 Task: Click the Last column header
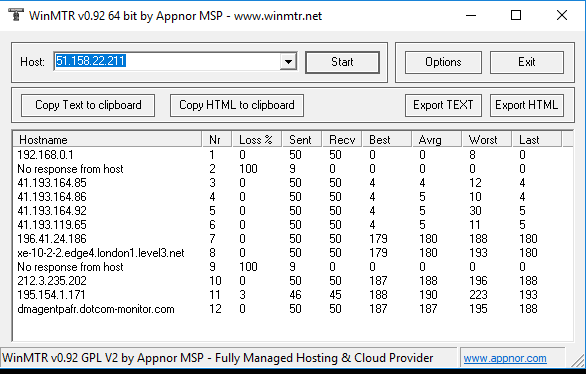[x=536, y=140]
